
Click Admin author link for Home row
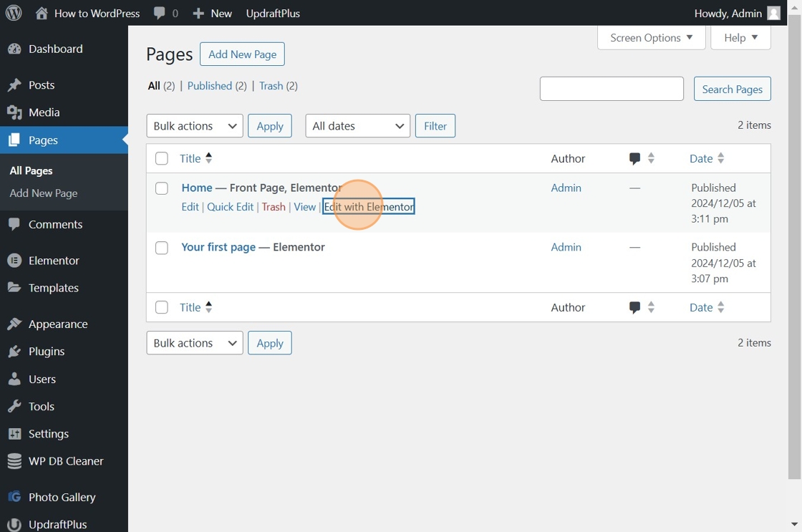coord(566,188)
